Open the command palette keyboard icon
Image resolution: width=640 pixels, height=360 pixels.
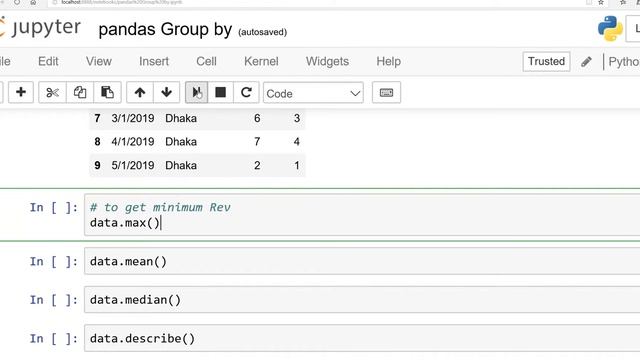(386, 93)
